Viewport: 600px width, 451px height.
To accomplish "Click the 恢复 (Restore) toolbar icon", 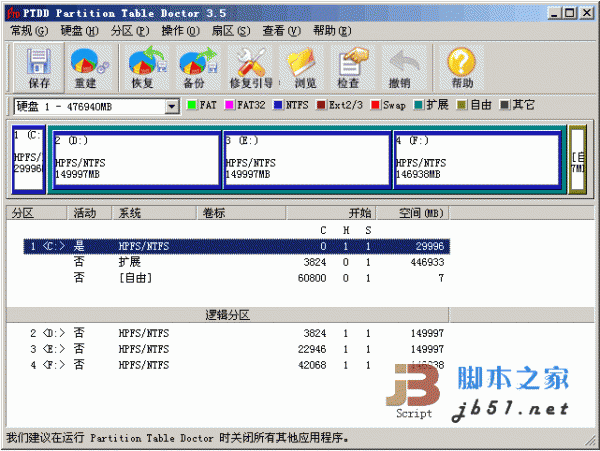I will pyautogui.click(x=146, y=67).
